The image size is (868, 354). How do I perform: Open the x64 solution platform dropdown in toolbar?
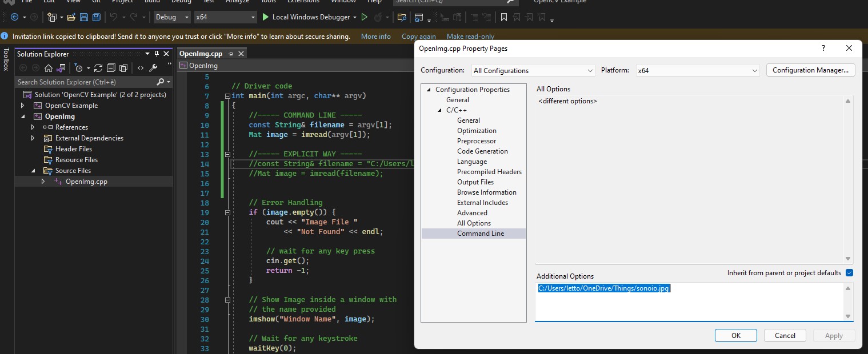[226, 17]
